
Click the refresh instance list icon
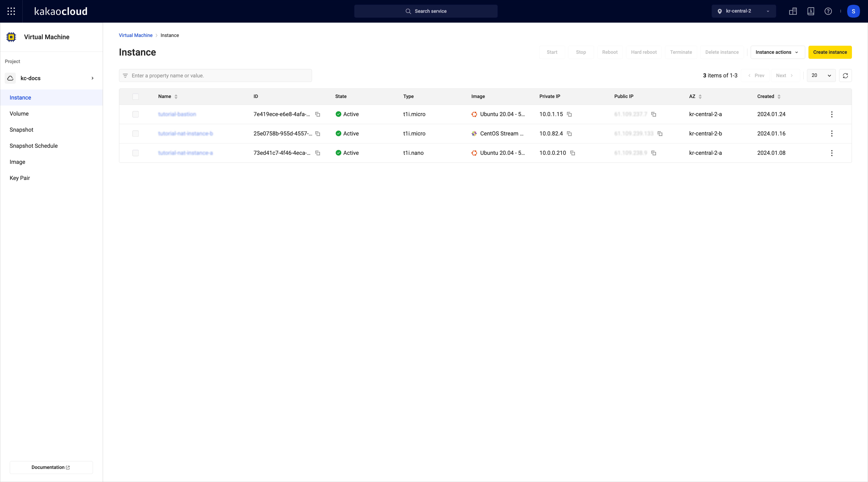[845, 76]
